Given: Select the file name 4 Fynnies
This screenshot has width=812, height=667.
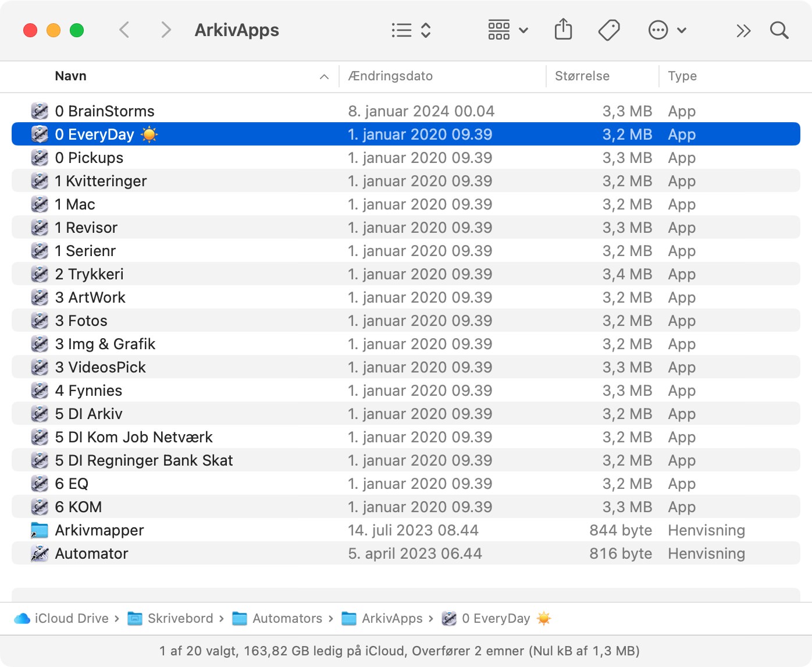Looking at the screenshot, I should coord(88,391).
